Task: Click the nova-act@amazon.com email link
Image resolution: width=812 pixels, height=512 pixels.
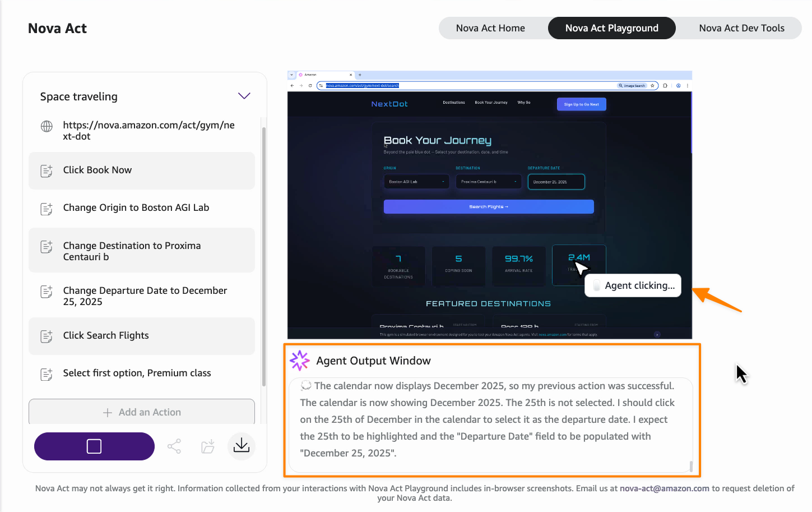Action: pyautogui.click(x=665, y=488)
